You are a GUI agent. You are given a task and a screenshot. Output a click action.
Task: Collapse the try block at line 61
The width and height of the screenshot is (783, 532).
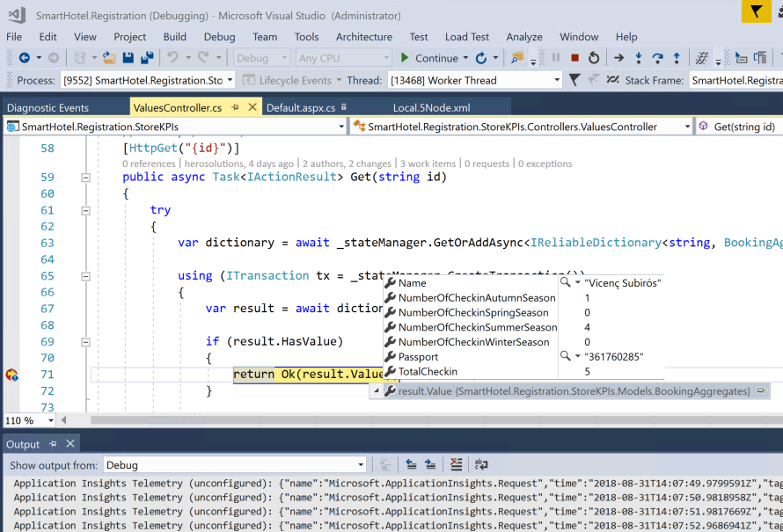coord(86,211)
